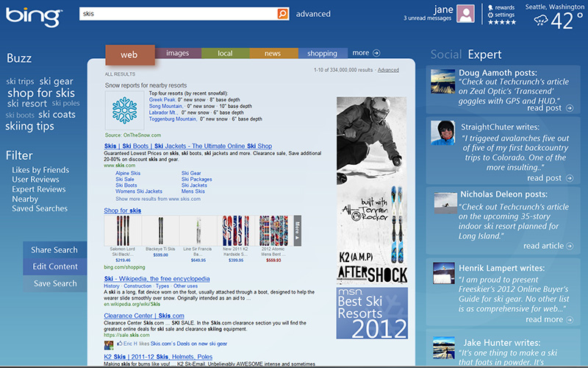Click arrow beside StraightChuter read post
588x368 pixels.
569,178
